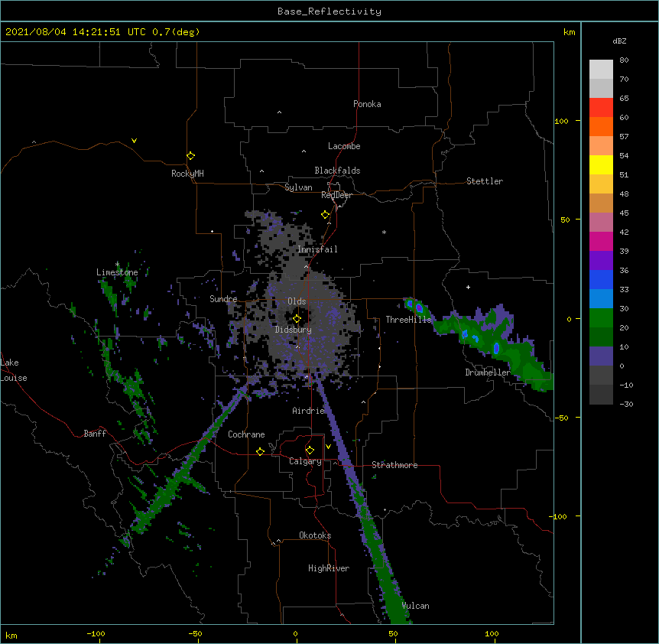The height and width of the screenshot is (644, 659).
Task: Click the RockyMH map label
Action: tap(187, 174)
